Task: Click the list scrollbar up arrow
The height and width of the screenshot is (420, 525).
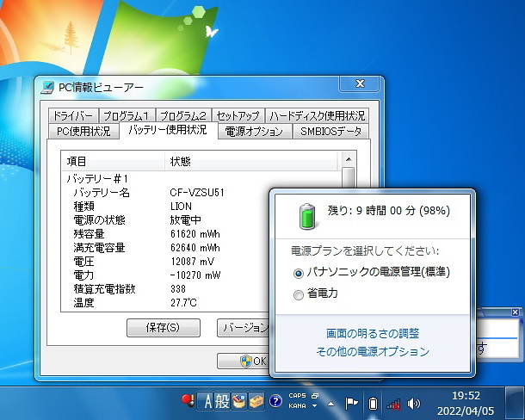Action: (349, 159)
